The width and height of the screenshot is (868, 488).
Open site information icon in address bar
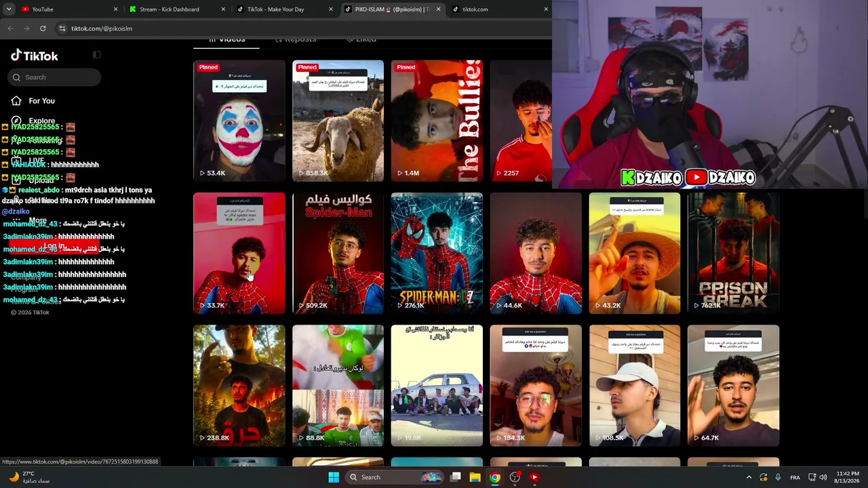(x=62, y=28)
